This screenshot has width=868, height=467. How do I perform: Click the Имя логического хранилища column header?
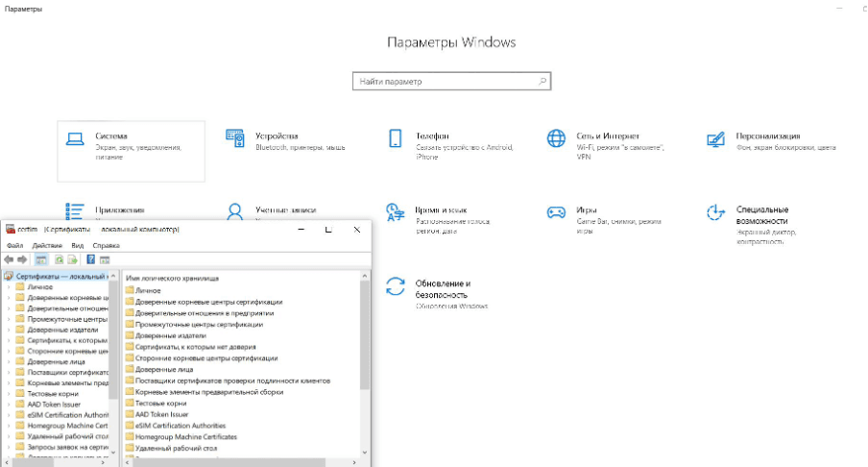click(x=172, y=278)
